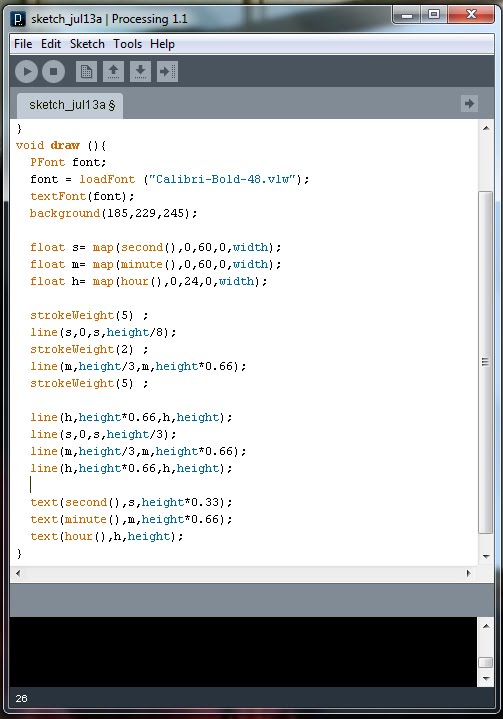Maximize the Processing window
The image size is (503, 719).
[434, 15]
